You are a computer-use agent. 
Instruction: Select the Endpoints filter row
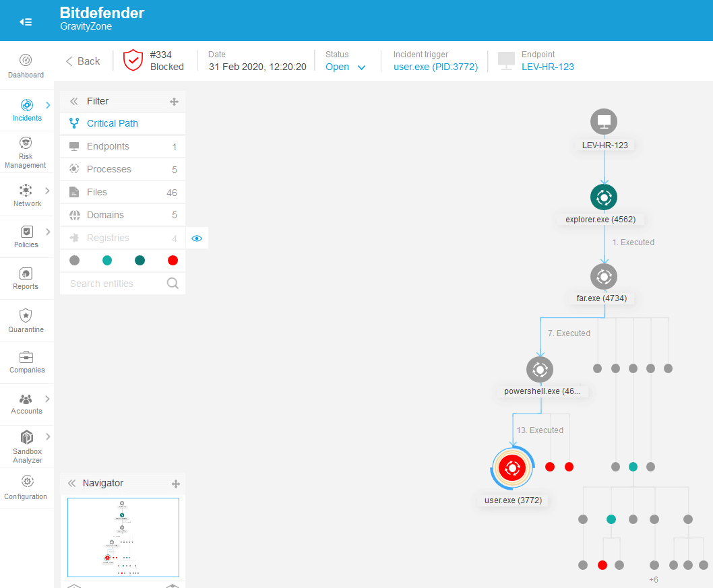click(123, 146)
